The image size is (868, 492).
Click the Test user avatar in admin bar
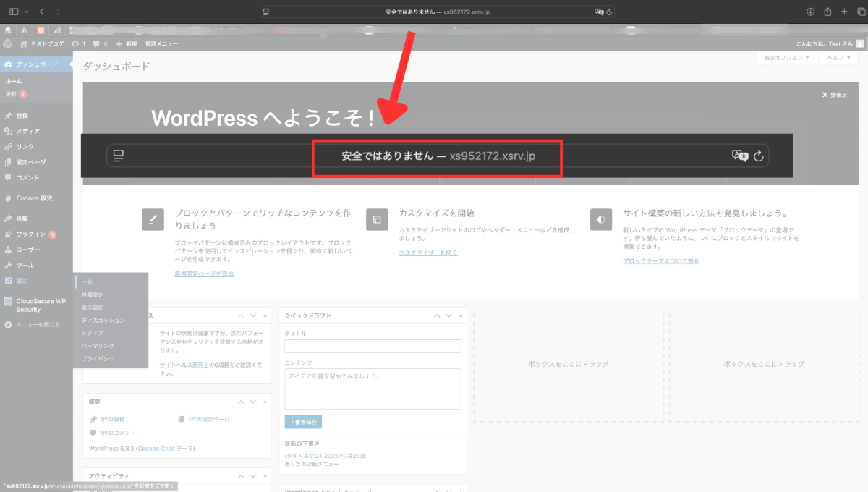pyautogui.click(x=859, y=43)
